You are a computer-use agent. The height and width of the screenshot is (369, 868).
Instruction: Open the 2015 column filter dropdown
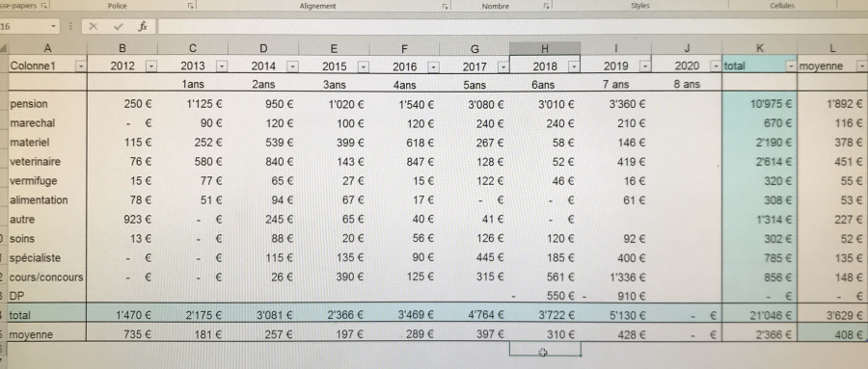(x=364, y=66)
